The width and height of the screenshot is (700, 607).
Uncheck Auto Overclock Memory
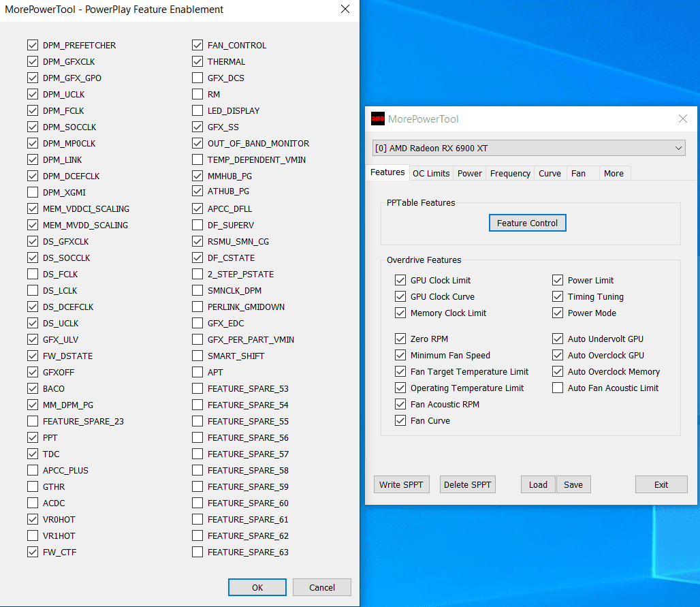558,371
